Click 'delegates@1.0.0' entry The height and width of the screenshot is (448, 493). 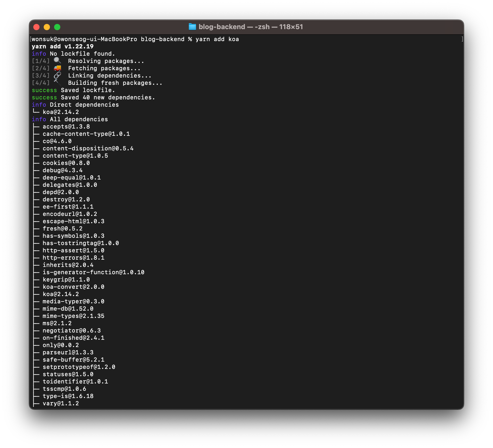tap(70, 185)
